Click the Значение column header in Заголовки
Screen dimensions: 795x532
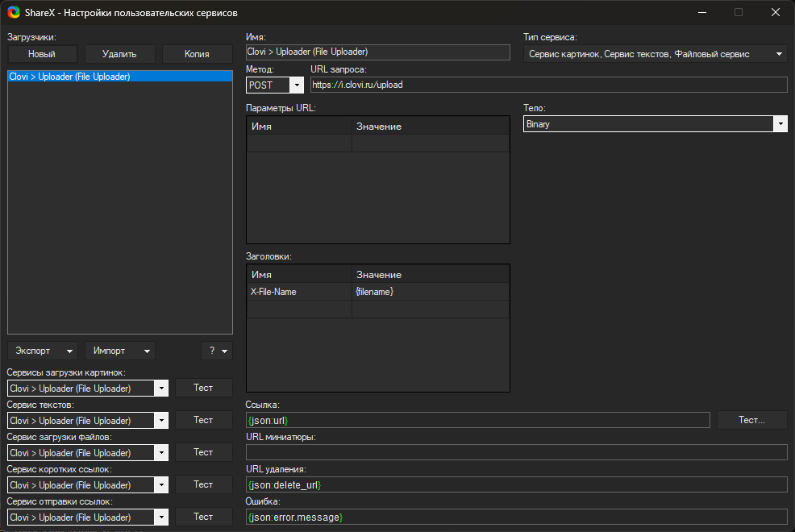(x=431, y=275)
